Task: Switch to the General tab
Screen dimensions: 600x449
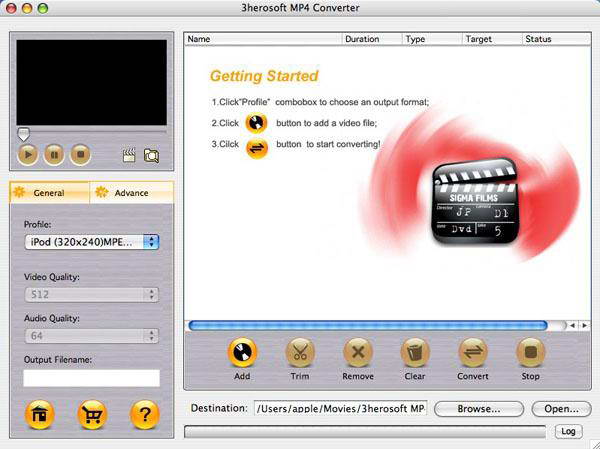Action: pyautogui.click(x=49, y=193)
